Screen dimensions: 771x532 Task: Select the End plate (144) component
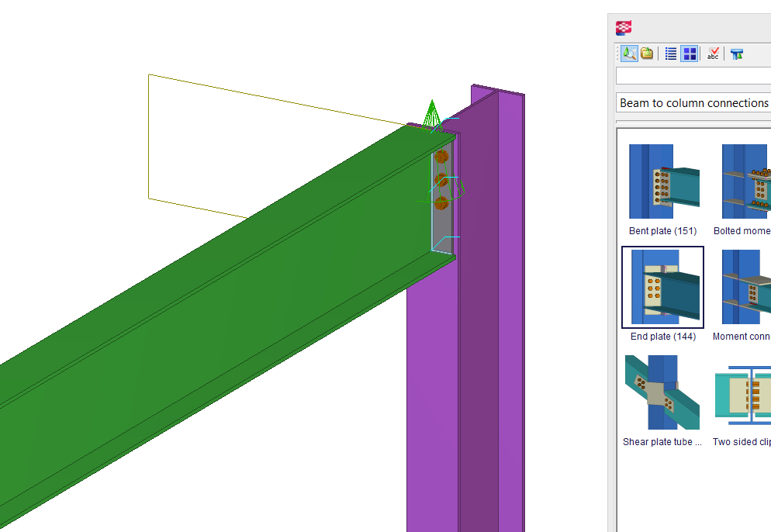(662, 287)
